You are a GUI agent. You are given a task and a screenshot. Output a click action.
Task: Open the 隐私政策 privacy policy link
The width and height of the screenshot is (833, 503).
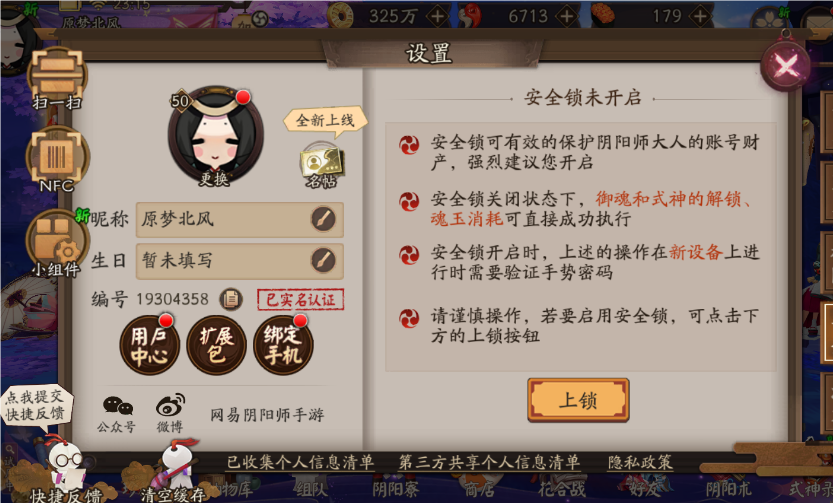point(640,462)
